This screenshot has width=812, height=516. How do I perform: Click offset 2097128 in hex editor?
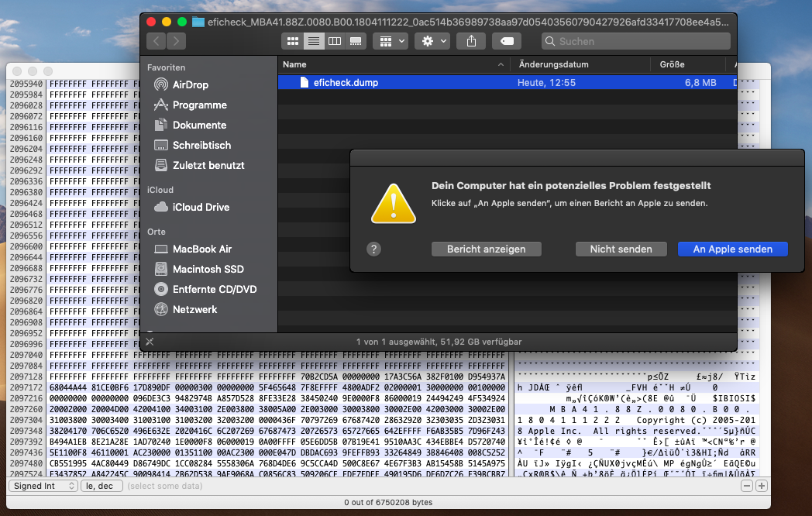(26, 377)
